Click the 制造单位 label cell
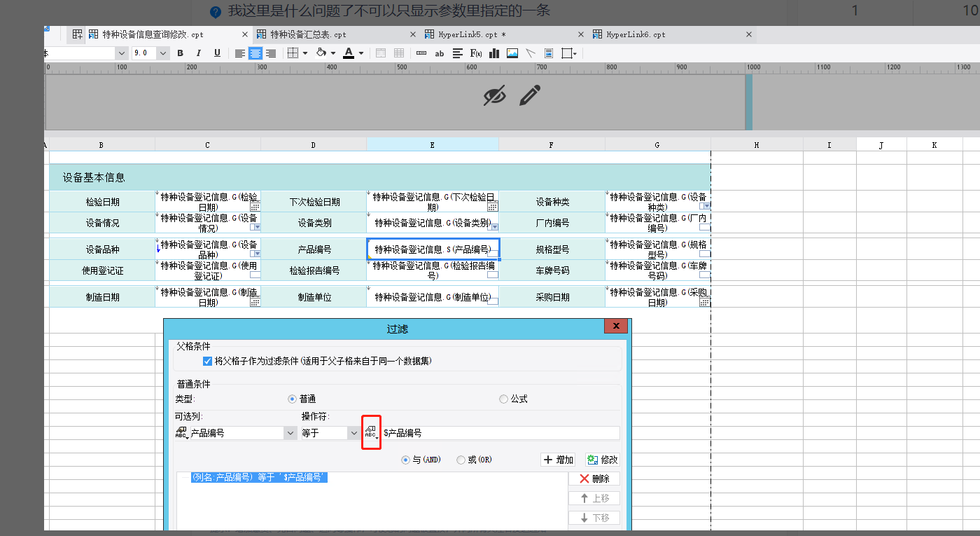 (314, 297)
